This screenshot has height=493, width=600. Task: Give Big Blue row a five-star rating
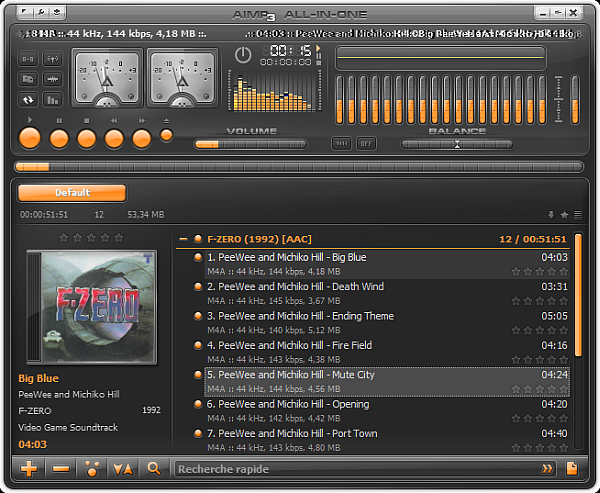click(x=563, y=271)
